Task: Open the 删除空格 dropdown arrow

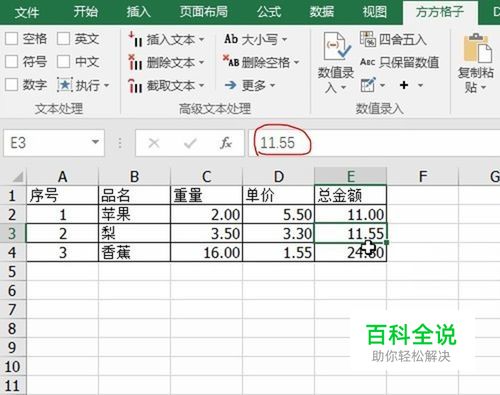Action: click(x=296, y=62)
